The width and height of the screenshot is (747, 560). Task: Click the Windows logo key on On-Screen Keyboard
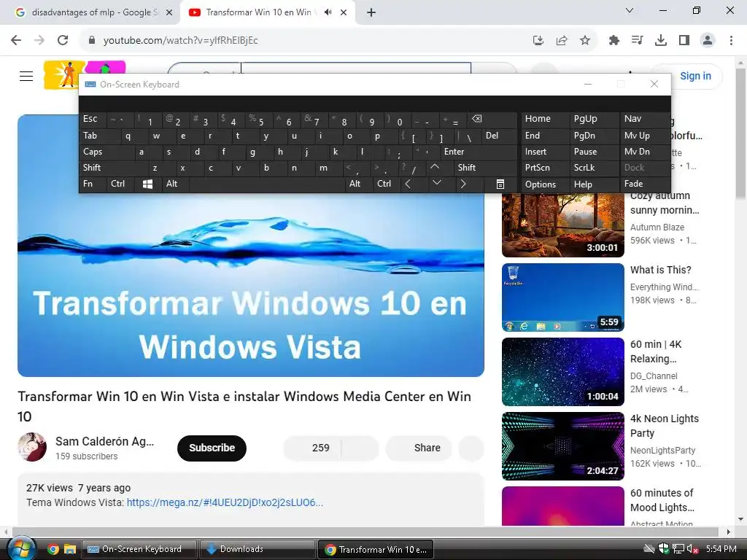147,184
